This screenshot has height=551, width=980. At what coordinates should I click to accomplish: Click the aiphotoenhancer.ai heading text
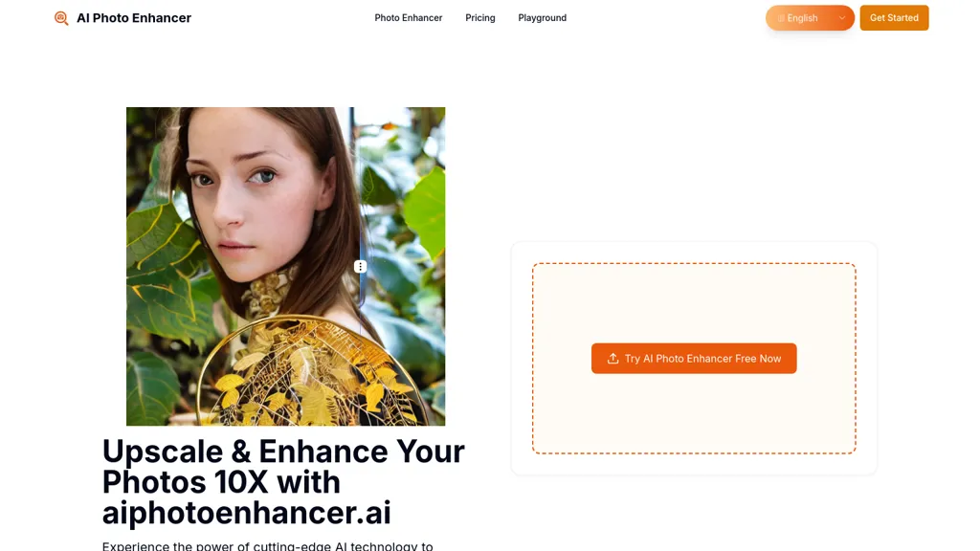pos(246,513)
